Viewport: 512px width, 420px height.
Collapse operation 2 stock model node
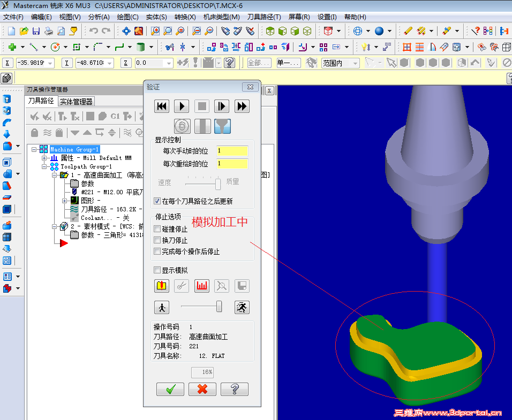(x=55, y=226)
